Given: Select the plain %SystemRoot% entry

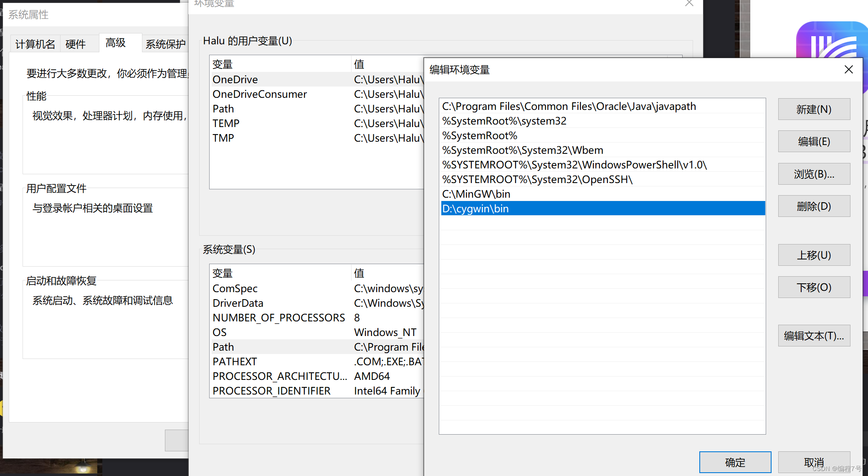Looking at the screenshot, I should coord(603,135).
